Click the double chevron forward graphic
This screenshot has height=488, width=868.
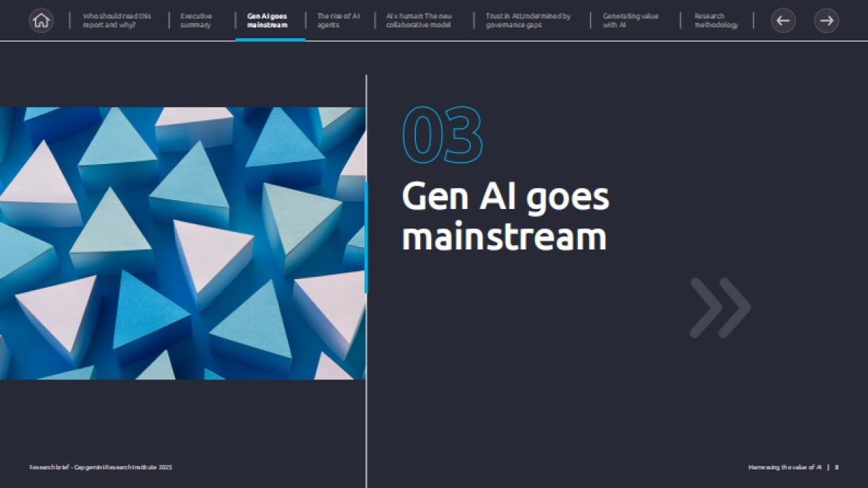(x=720, y=308)
